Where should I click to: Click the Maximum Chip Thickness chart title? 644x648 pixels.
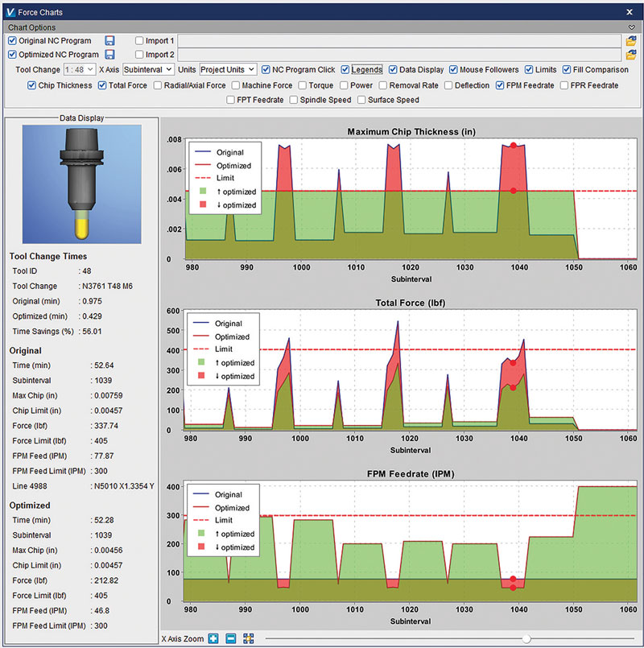411,132
